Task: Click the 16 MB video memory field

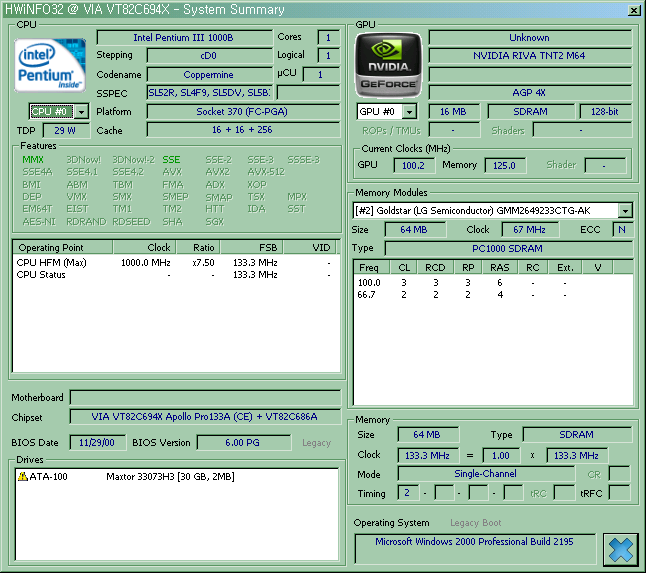Action: (x=454, y=112)
